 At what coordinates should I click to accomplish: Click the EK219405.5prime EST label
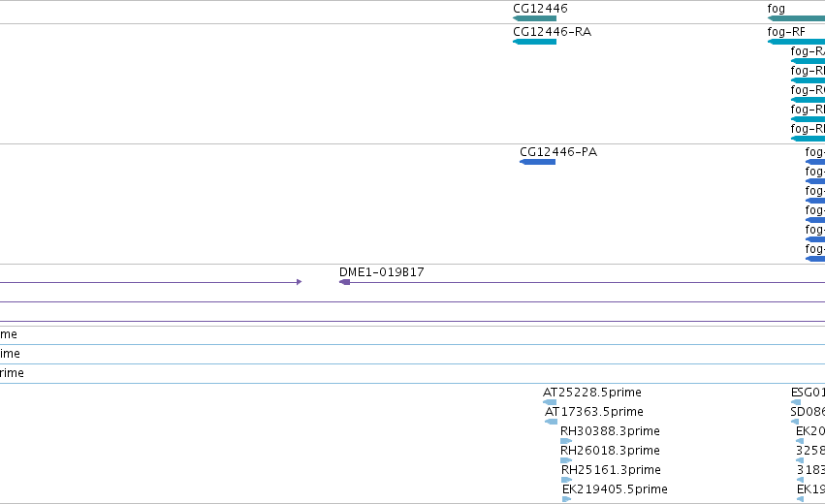pyautogui.click(x=615, y=489)
